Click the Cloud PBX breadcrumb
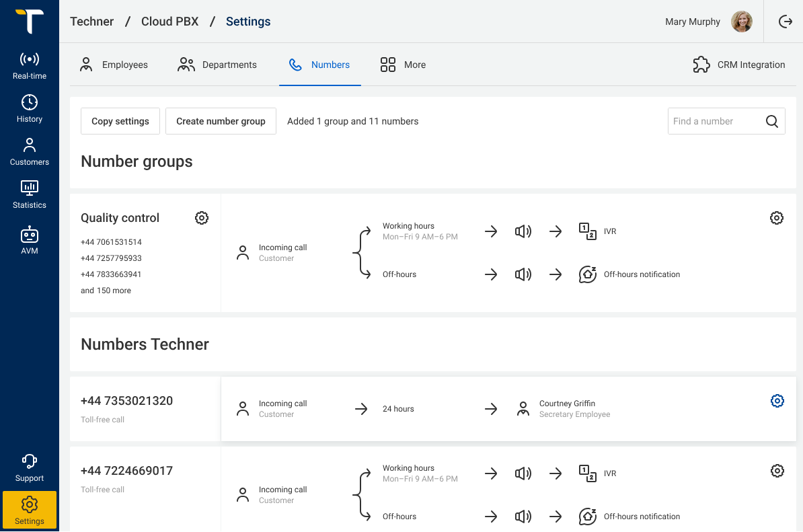Viewport: 803px width, 532px height. (x=169, y=22)
